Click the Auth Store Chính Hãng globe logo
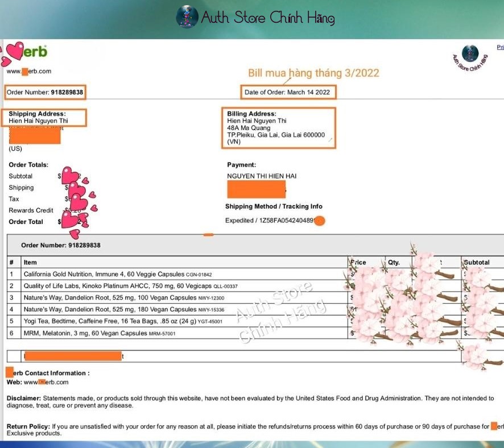 pyautogui.click(x=187, y=16)
